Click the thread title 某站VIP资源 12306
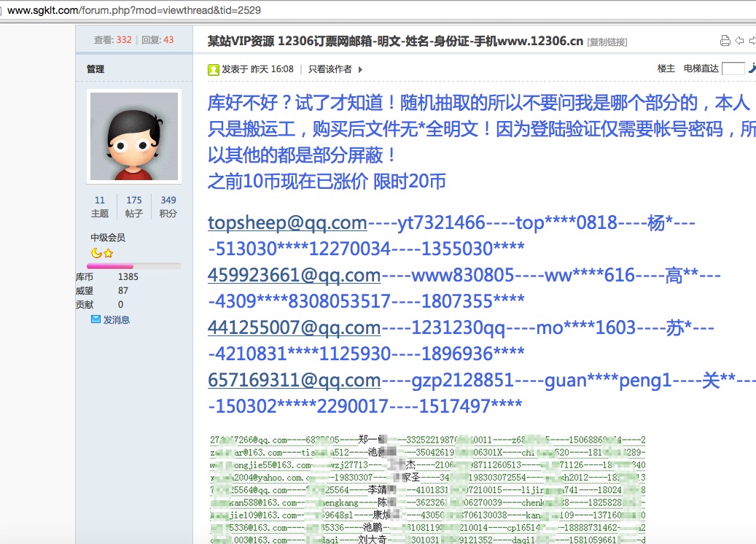756x544 pixels. [x=395, y=41]
